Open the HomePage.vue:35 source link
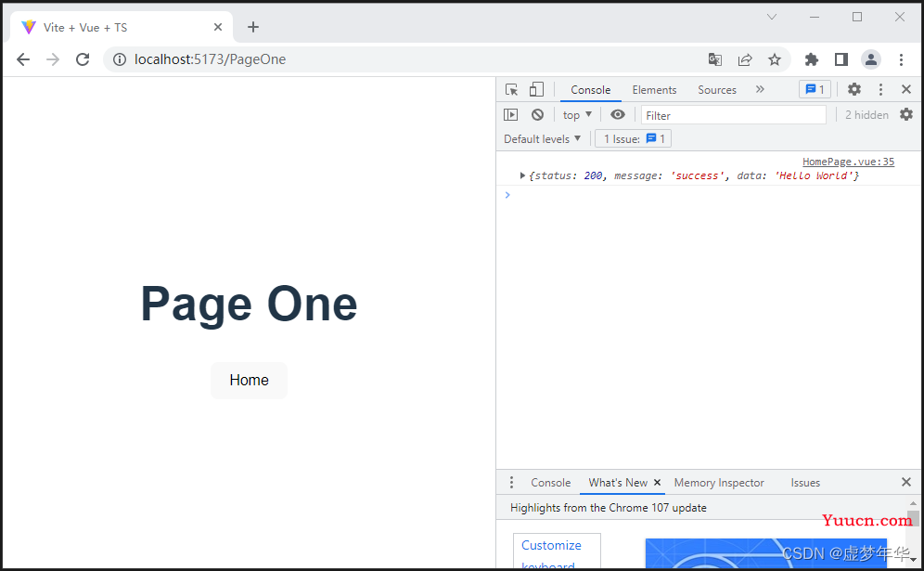924x571 pixels. (x=848, y=162)
